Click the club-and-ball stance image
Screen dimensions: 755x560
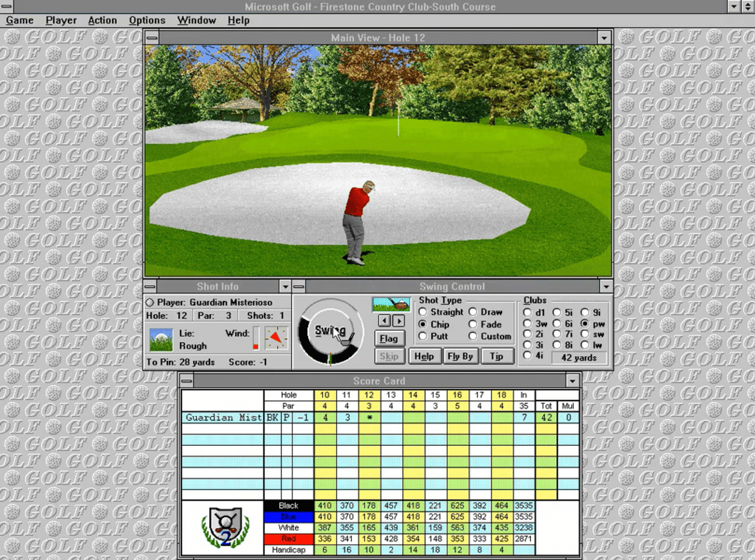click(391, 304)
